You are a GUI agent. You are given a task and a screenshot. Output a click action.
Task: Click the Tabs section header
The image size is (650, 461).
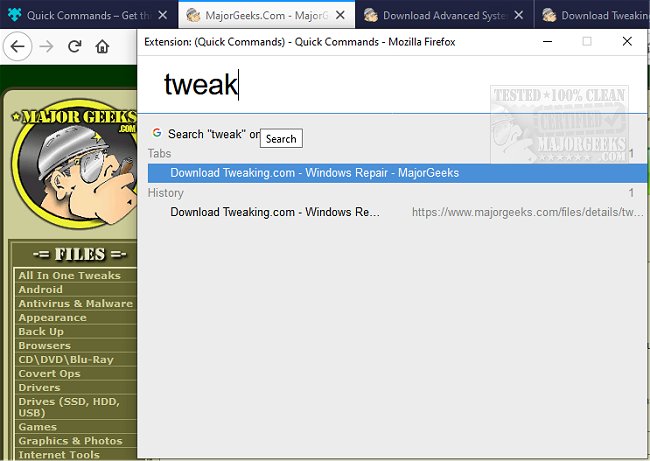160,154
